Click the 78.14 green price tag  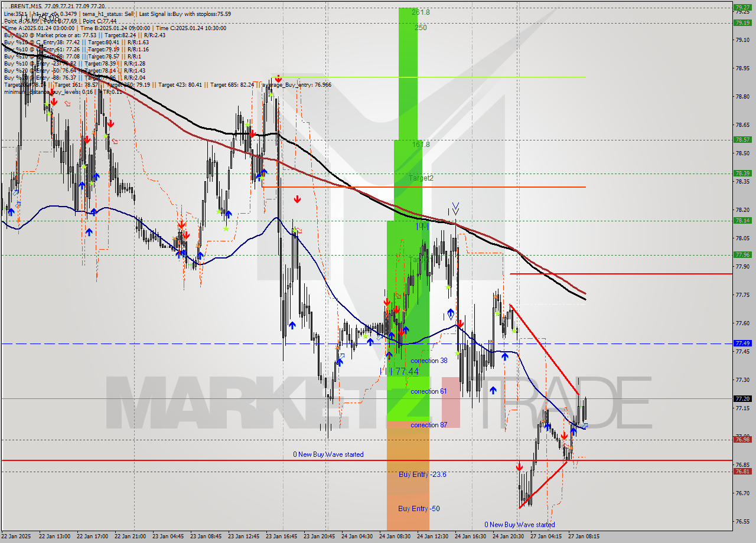(x=742, y=220)
